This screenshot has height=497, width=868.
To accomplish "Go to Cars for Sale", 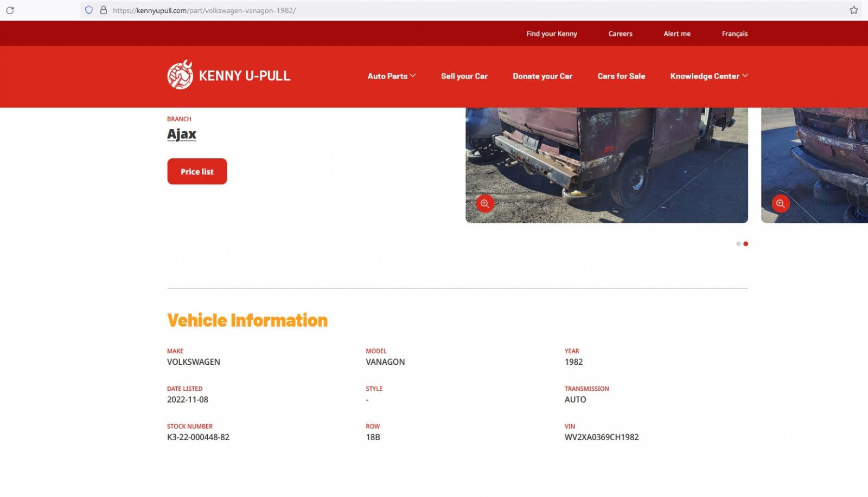I will [x=621, y=76].
